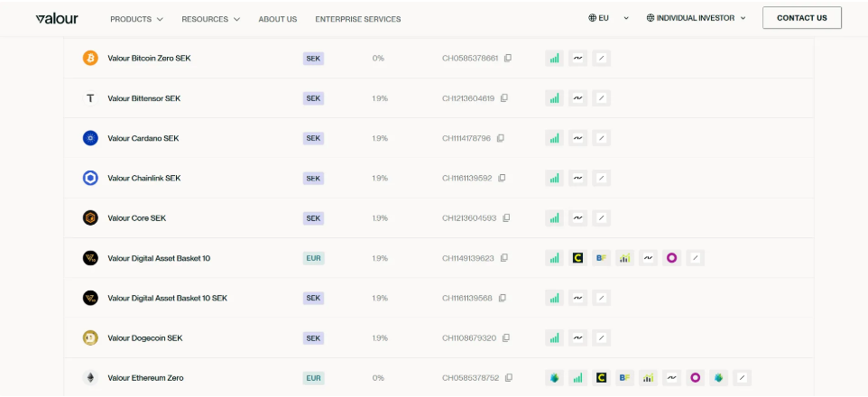Click ISIN text CH1161139592
Image resolution: width=868 pixels, height=397 pixels.
click(467, 178)
